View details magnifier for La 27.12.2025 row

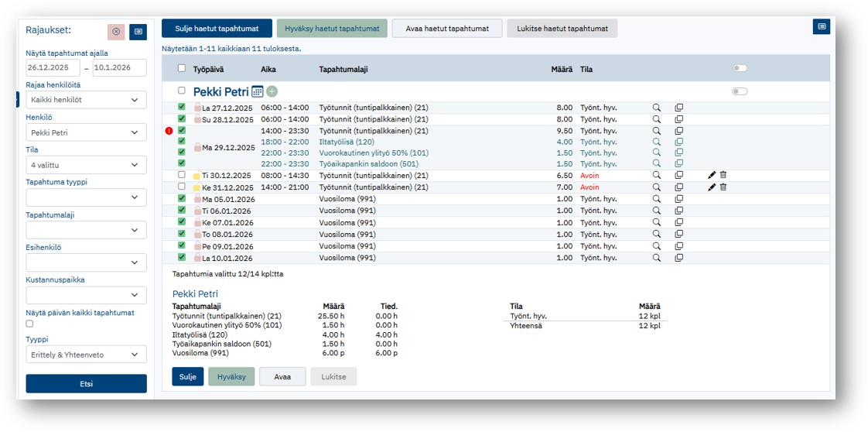coord(657,108)
